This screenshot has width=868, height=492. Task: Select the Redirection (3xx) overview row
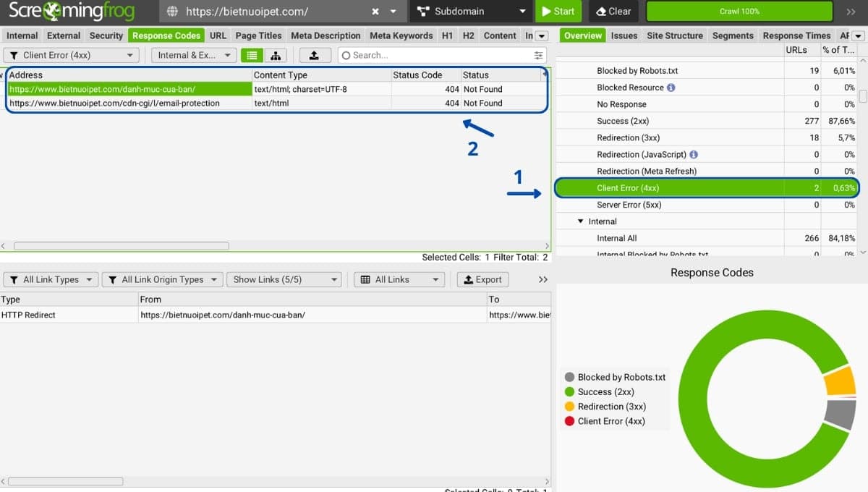(x=707, y=137)
